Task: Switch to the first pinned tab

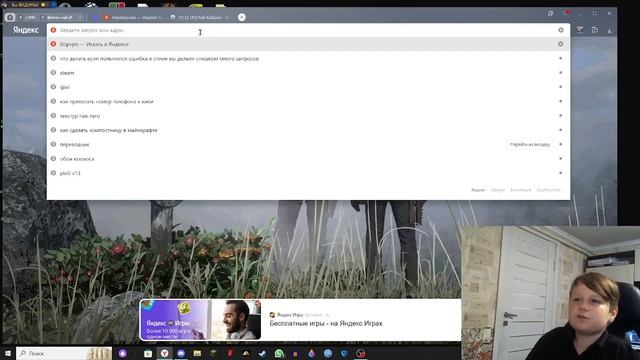Action: click(x=27, y=18)
